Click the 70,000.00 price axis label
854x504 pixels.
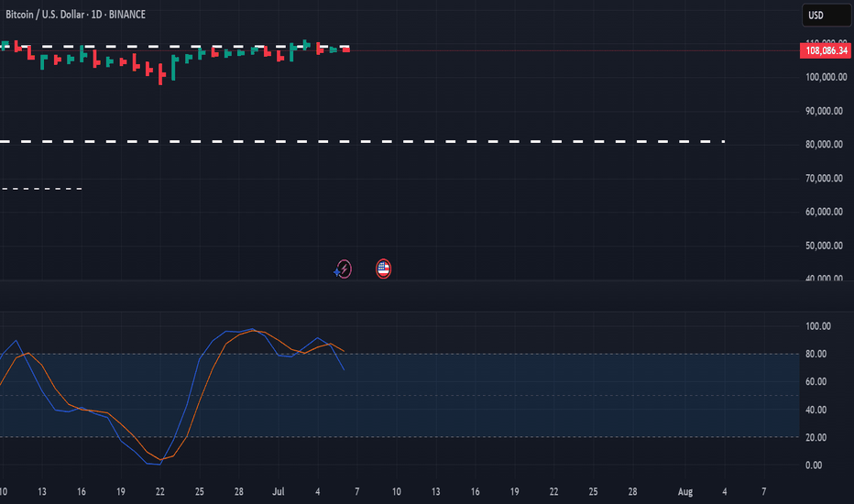click(825, 178)
